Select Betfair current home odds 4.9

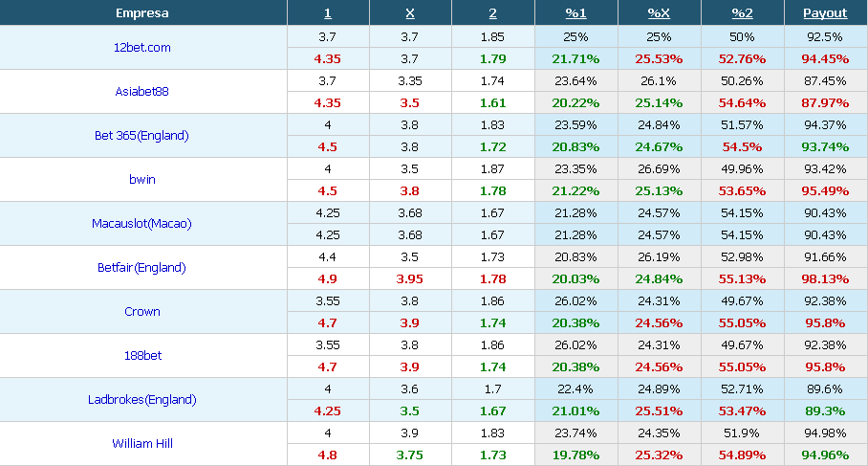coord(328,279)
